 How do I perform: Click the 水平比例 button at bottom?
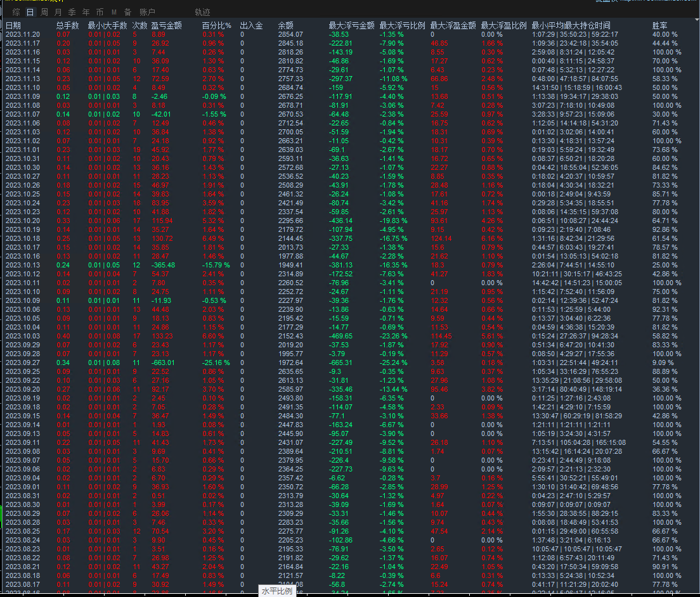277,591
